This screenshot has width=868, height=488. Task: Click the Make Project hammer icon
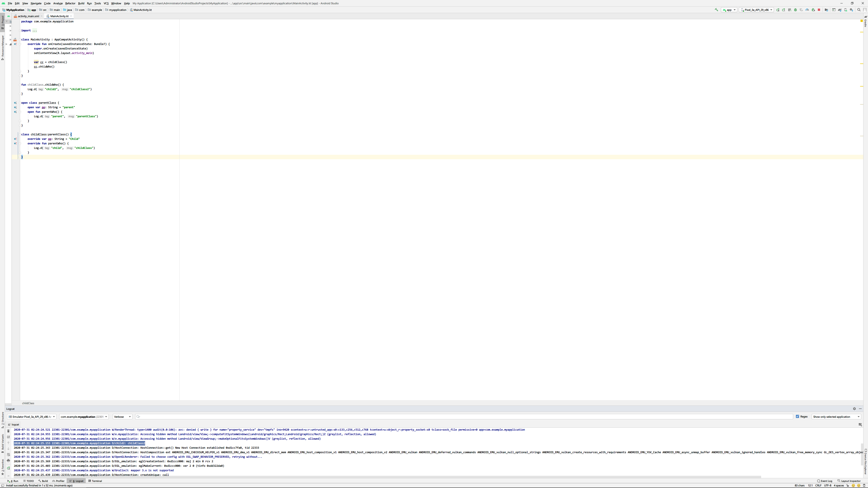(x=716, y=10)
